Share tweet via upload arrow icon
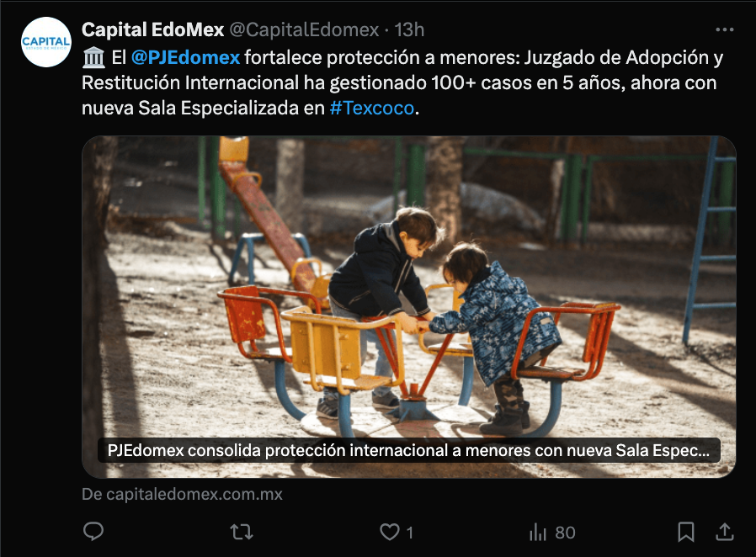 pyautogui.click(x=725, y=532)
